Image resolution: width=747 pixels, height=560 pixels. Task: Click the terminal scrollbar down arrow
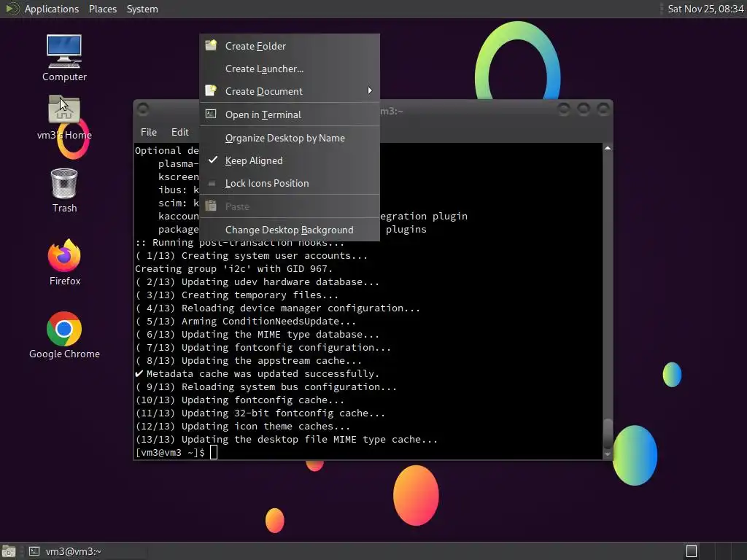pos(608,454)
